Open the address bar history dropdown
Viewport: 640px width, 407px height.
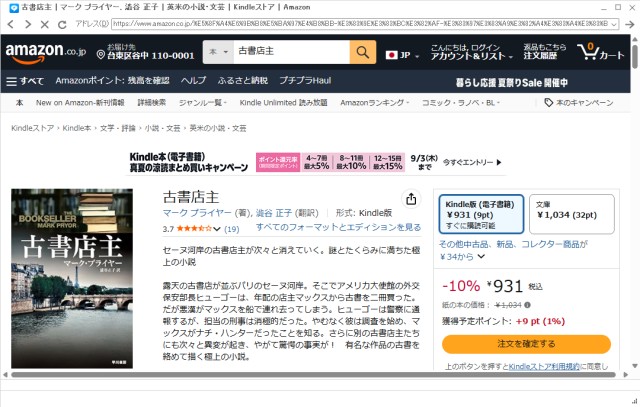[613, 24]
